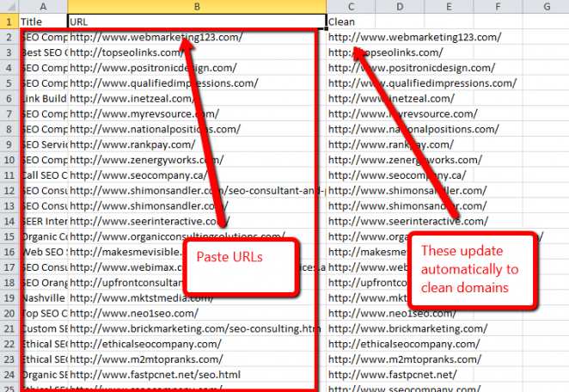Screen dimensions: 569x392
Task: Click column C cell with m2mtopranks.com URL
Action: tap(351, 359)
